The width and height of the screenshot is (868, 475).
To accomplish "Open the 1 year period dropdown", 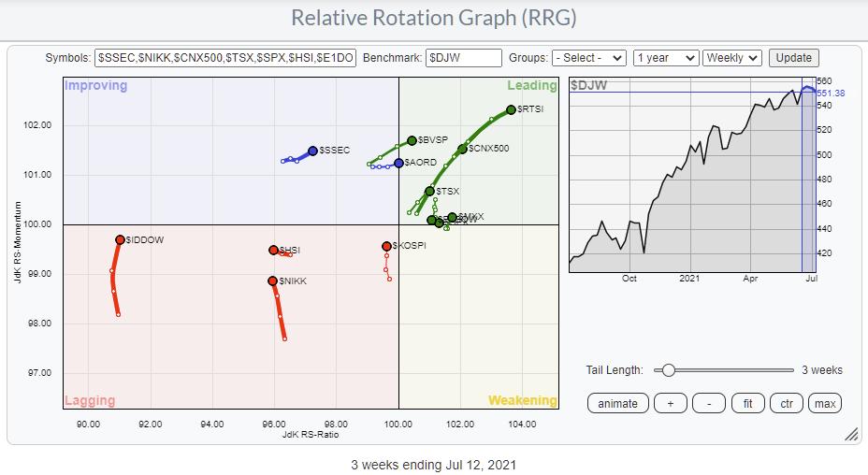I will point(665,58).
